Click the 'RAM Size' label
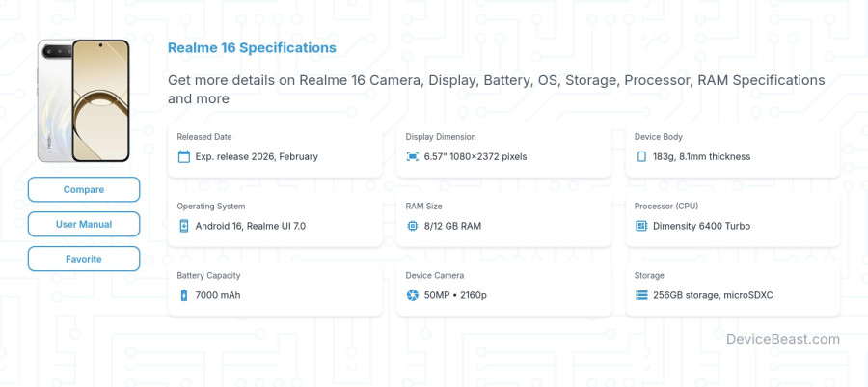The image size is (868, 387). [423, 206]
